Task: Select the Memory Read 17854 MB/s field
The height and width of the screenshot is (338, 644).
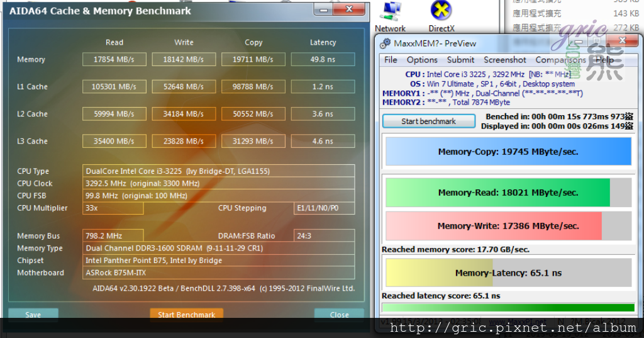Action: tap(114, 59)
